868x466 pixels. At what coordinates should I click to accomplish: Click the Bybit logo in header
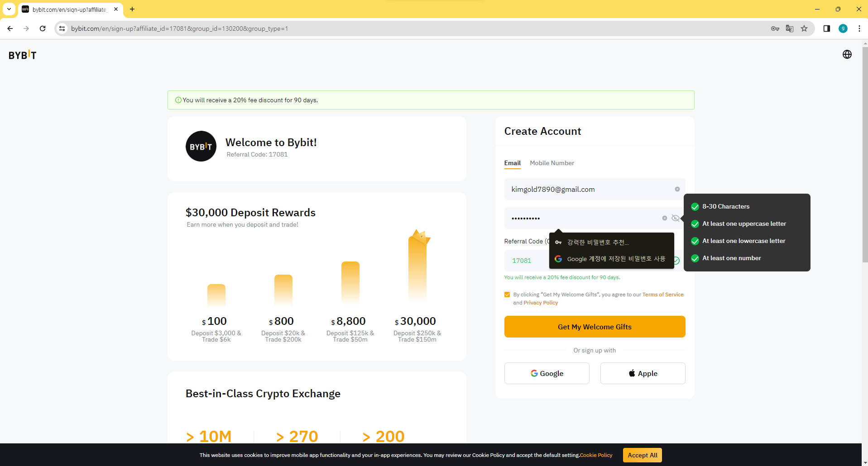click(22, 55)
